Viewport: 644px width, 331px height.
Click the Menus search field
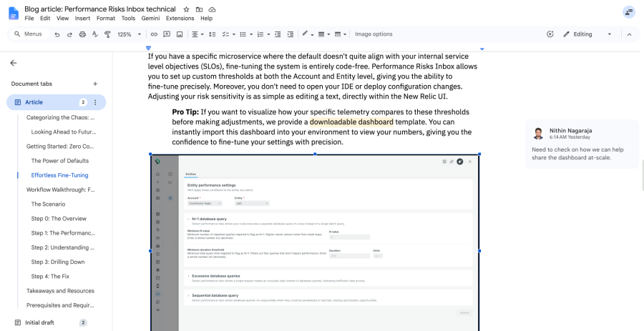pos(29,34)
